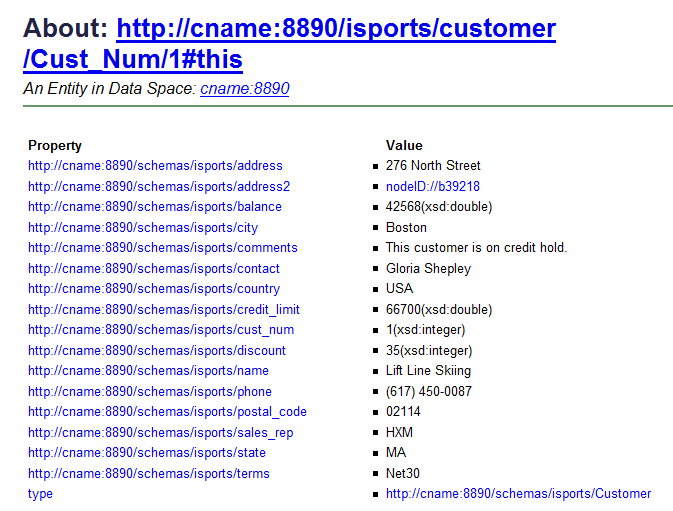The height and width of the screenshot is (511, 673).
Task: Open the isports/contact property link
Action: (x=153, y=268)
